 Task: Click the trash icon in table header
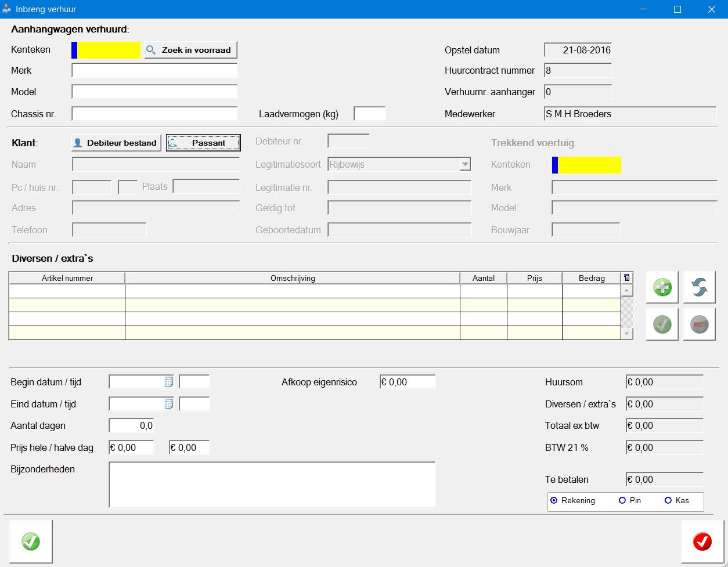(626, 278)
